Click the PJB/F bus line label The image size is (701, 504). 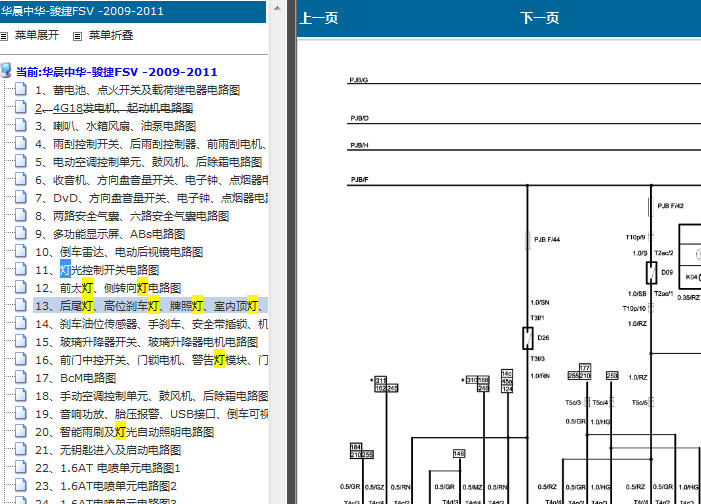359,180
